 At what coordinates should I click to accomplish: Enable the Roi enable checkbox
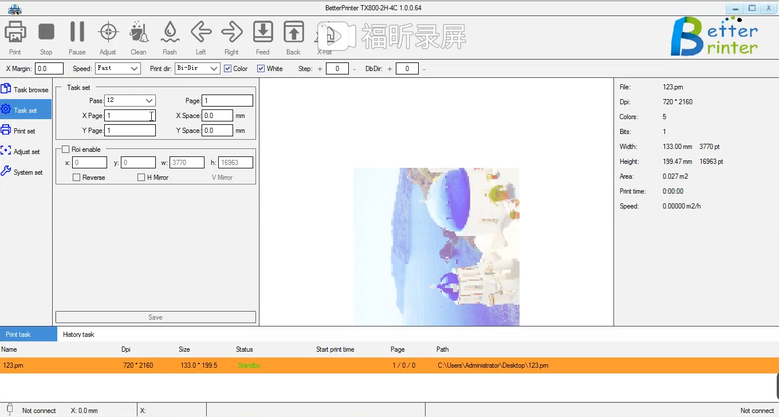point(65,149)
